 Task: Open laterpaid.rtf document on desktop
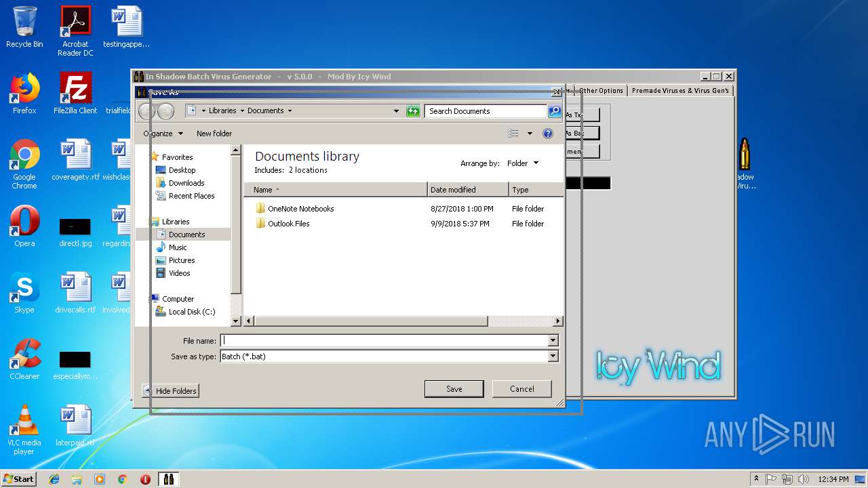pyautogui.click(x=75, y=426)
